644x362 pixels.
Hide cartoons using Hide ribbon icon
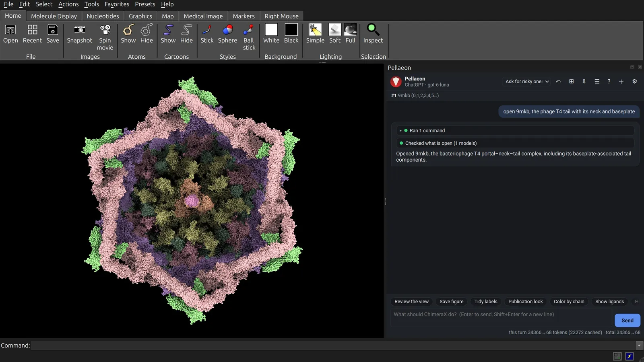tap(186, 34)
